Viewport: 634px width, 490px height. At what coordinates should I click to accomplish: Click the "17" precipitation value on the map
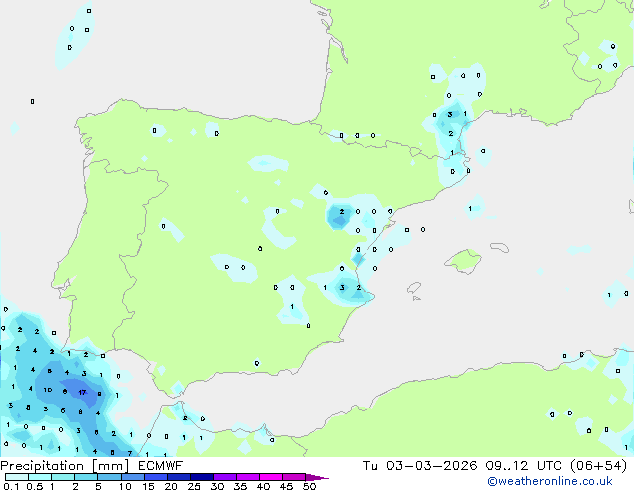pos(82,392)
